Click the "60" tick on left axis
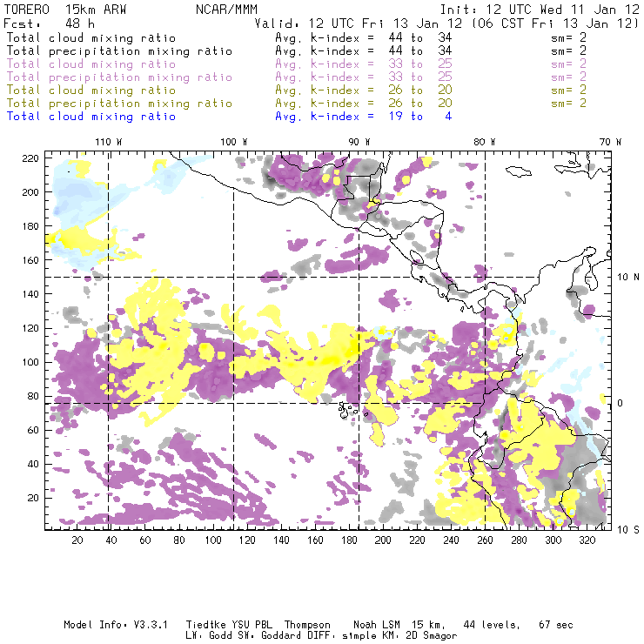 [x=33, y=430]
